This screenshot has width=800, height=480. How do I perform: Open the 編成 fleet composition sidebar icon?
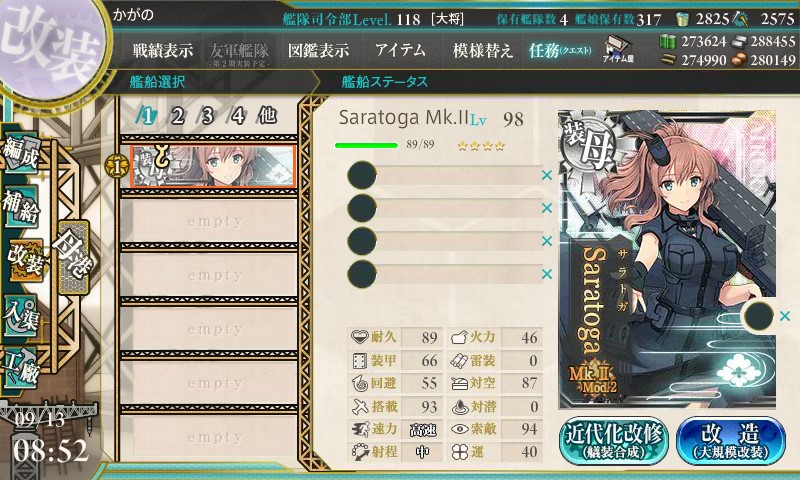pyautogui.click(x=21, y=154)
